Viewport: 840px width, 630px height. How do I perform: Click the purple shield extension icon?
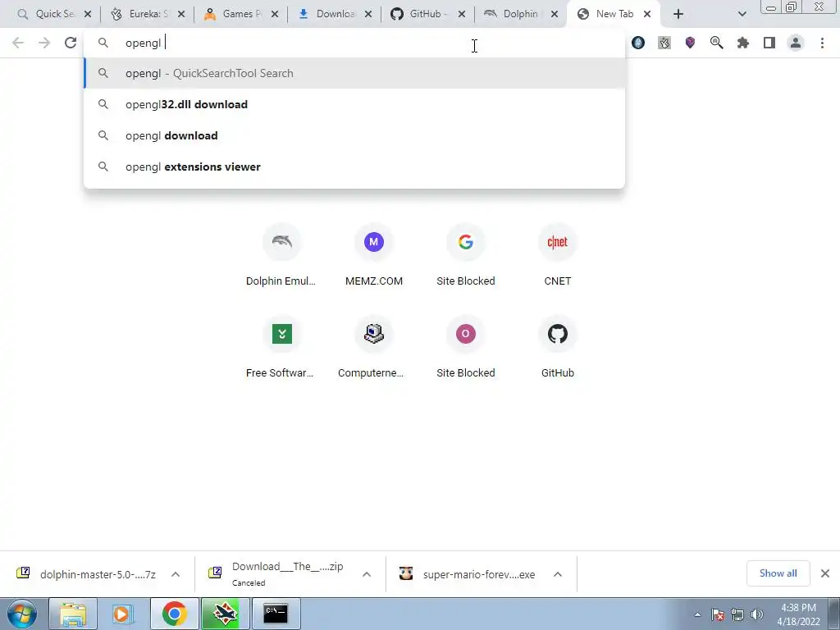pos(690,43)
